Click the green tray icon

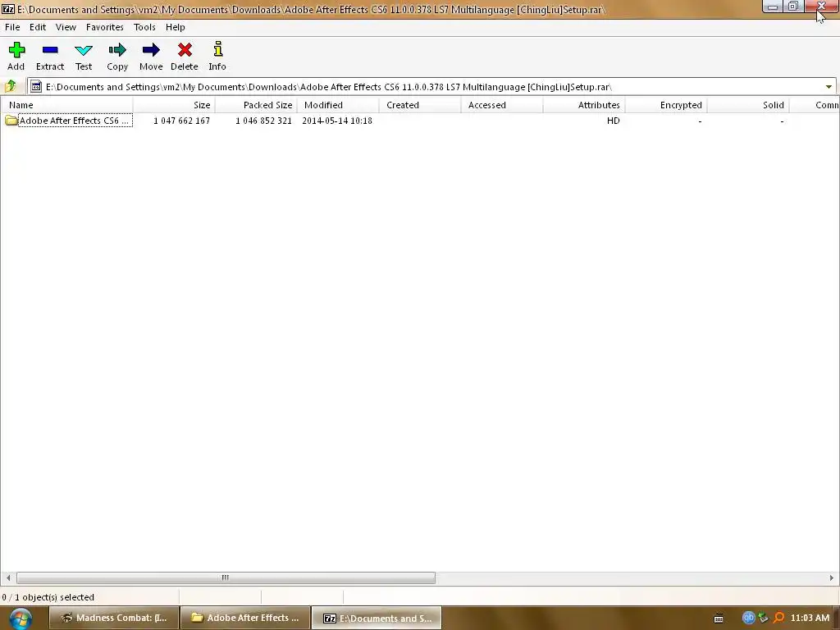point(764,618)
